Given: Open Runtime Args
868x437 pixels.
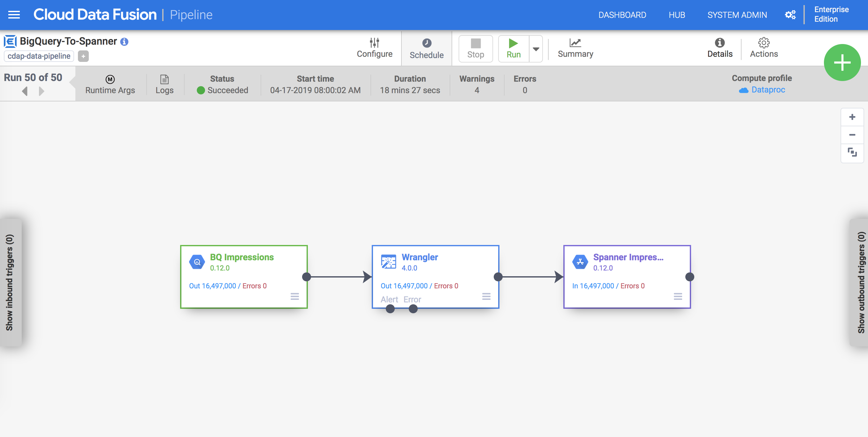Looking at the screenshot, I should (x=110, y=85).
